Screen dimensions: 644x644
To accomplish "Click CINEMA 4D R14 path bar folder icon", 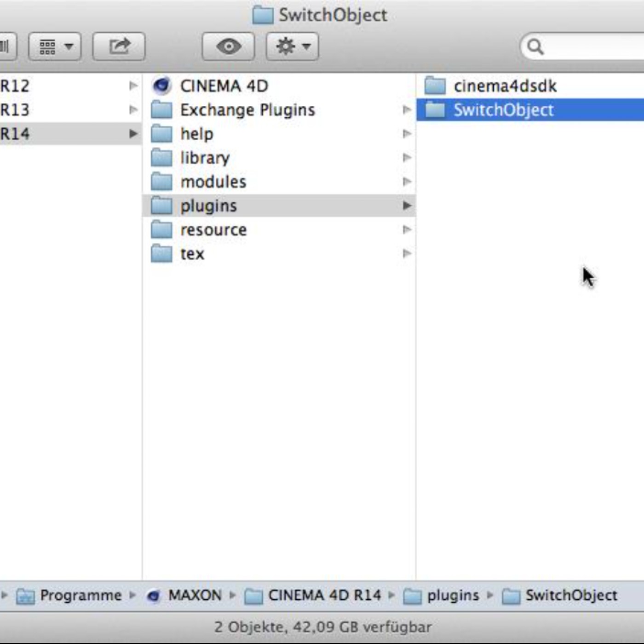I will pos(253,596).
